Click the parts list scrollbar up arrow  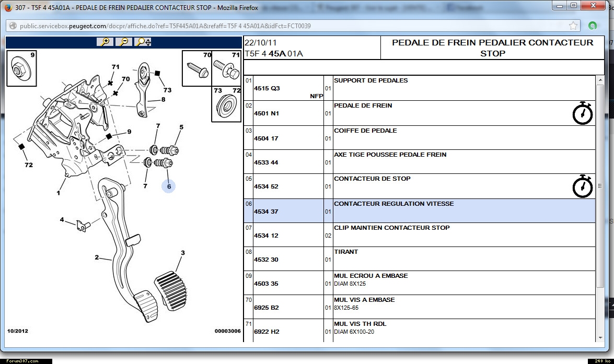pyautogui.click(x=600, y=80)
